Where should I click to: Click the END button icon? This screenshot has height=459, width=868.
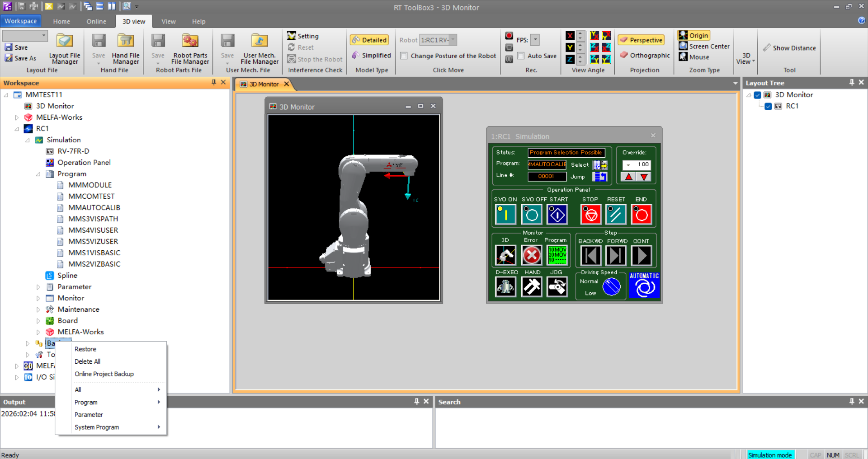tap(641, 215)
